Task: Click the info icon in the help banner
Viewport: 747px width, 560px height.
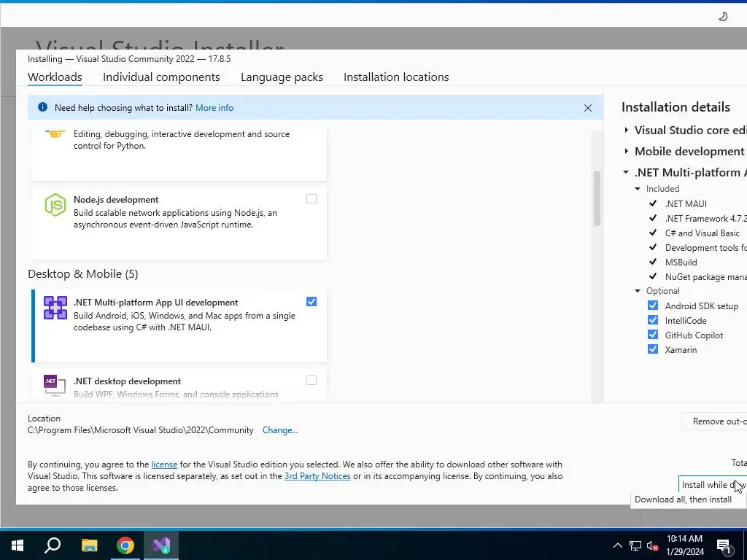Action: coord(42,107)
